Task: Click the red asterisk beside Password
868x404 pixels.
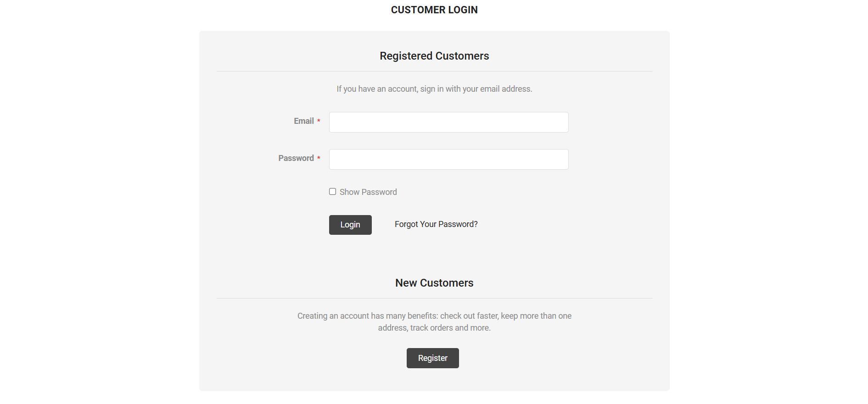Action: 319,159
